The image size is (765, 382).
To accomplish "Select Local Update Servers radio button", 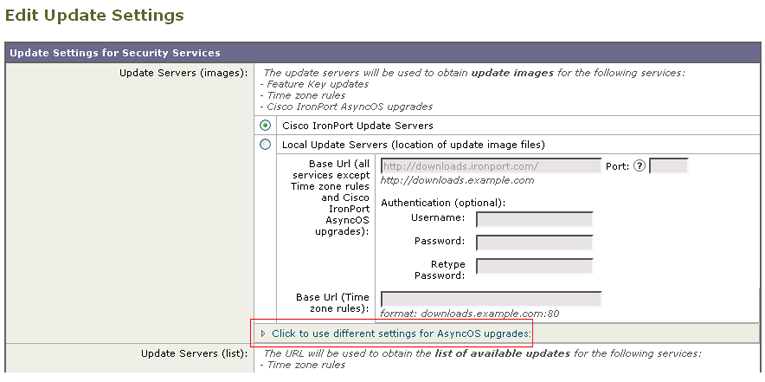I will click(x=265, y=145).
